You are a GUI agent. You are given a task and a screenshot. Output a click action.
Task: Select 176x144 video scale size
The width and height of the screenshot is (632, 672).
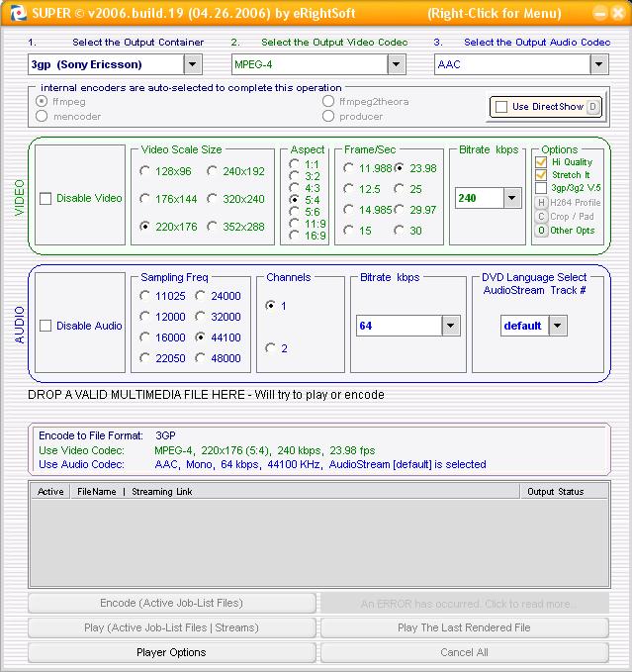144,199
